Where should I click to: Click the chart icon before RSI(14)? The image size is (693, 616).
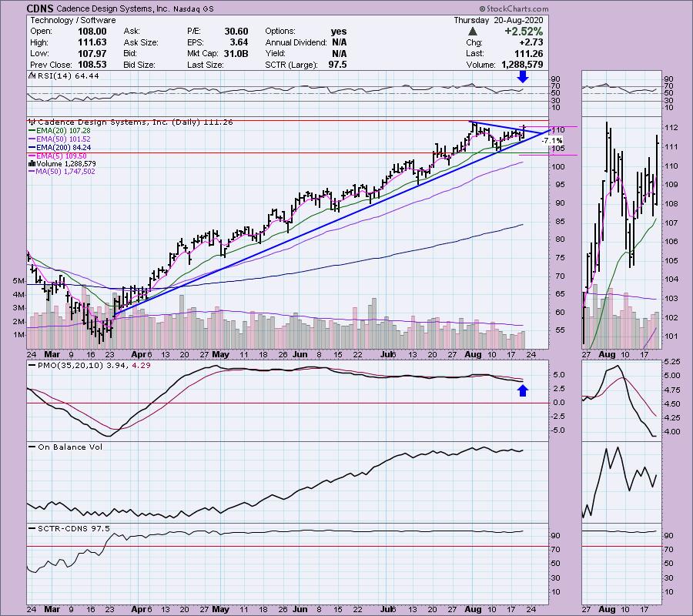point(32,75)
